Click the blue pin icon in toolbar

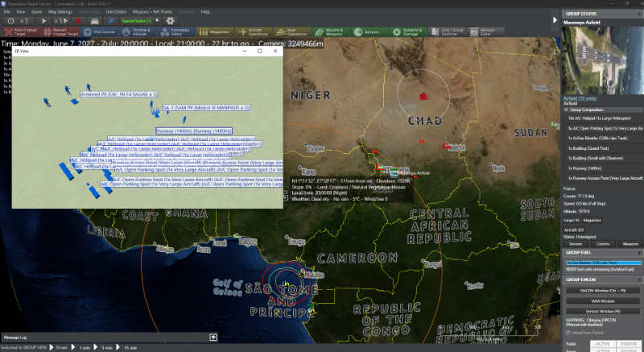point(111,21)
